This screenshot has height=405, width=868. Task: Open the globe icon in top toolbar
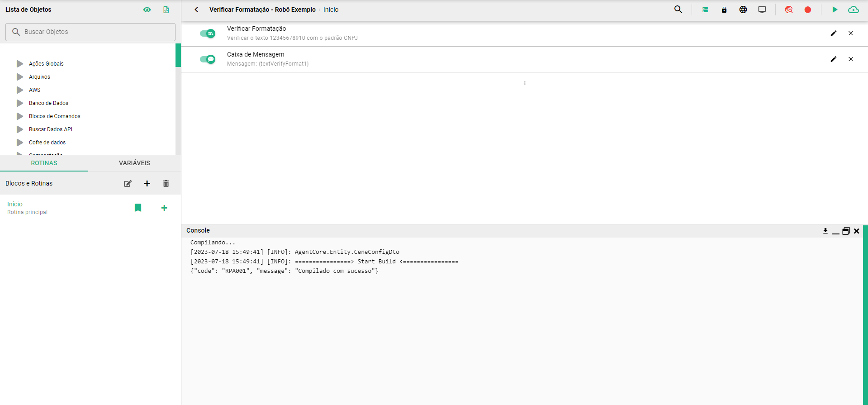pyautogui.click(x=743, y=10)
